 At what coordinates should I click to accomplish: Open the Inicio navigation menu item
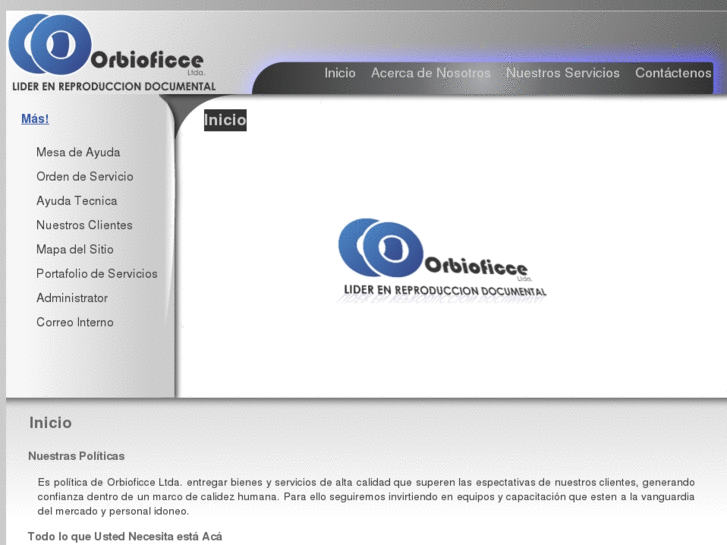tap(340, 73)
